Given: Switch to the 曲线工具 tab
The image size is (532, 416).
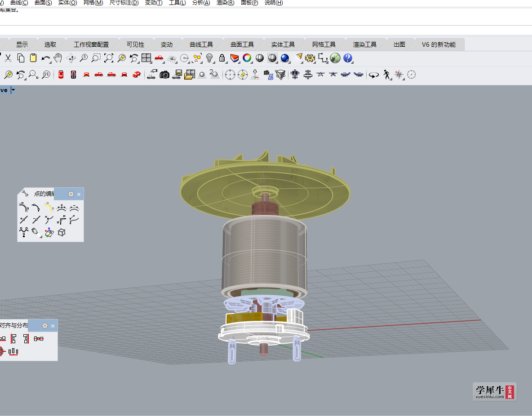Looking at the screenshot, I should tap(201, 44).
